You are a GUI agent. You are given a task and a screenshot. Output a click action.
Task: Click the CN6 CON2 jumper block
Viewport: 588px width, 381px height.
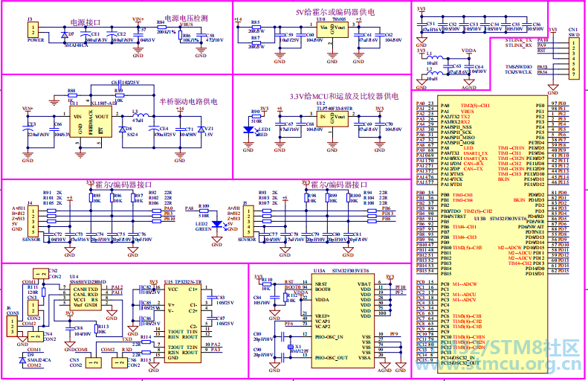120,362
